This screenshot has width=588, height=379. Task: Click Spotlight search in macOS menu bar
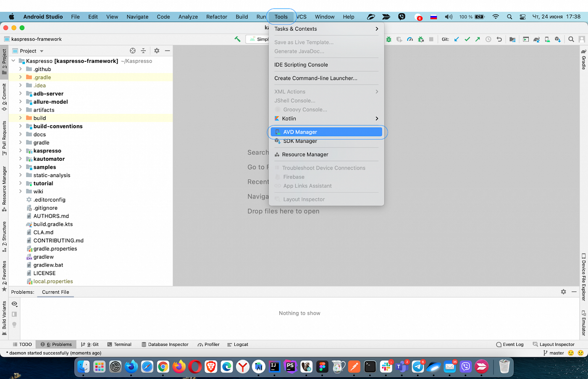[509, 17]
